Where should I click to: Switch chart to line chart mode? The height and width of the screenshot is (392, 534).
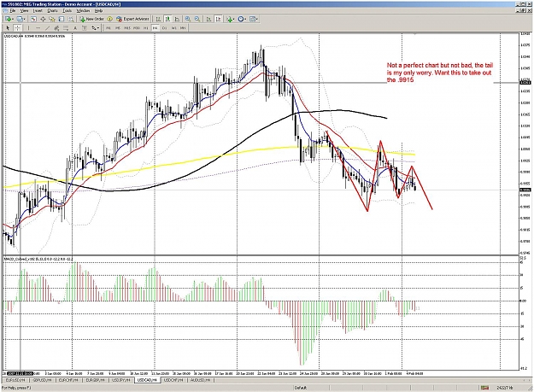click(177, 19)
